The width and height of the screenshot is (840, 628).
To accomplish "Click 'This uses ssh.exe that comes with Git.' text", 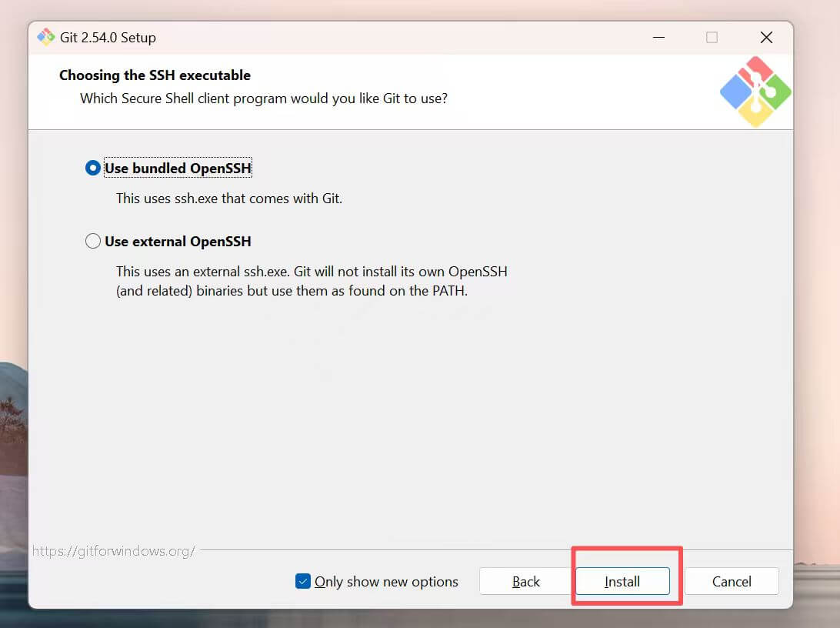I will pos(229,199).
